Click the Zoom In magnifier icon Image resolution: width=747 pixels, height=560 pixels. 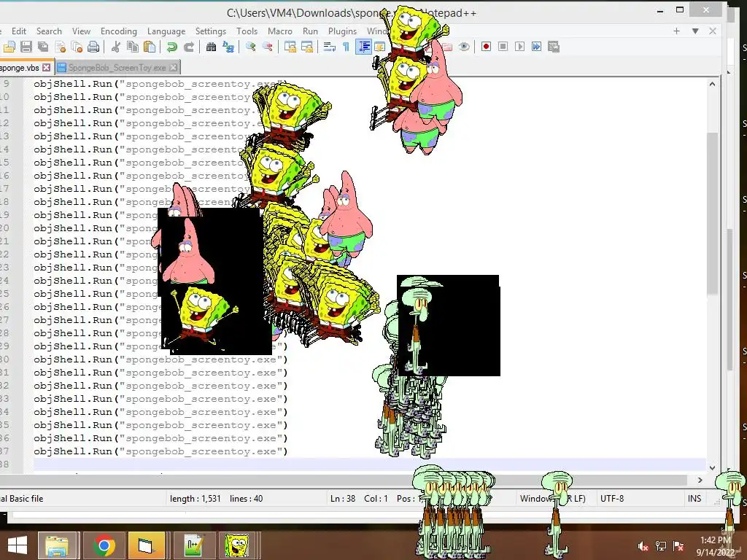point(251,47)
